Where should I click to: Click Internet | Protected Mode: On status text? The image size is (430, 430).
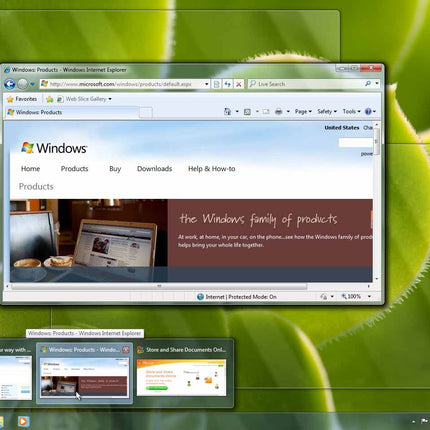(241, 297)
